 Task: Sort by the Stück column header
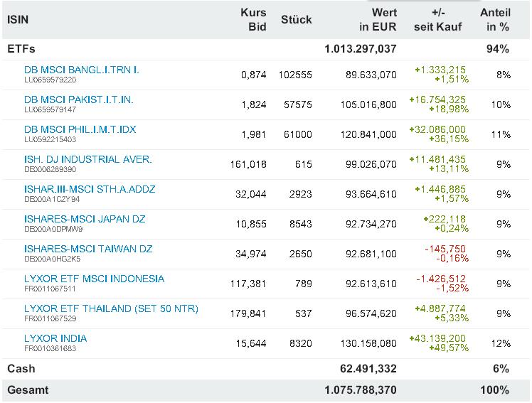pyautogui.click(x=296, y=20)
